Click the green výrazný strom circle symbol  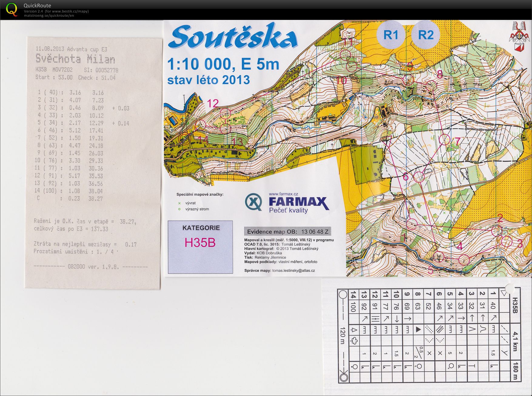point(179,209)
